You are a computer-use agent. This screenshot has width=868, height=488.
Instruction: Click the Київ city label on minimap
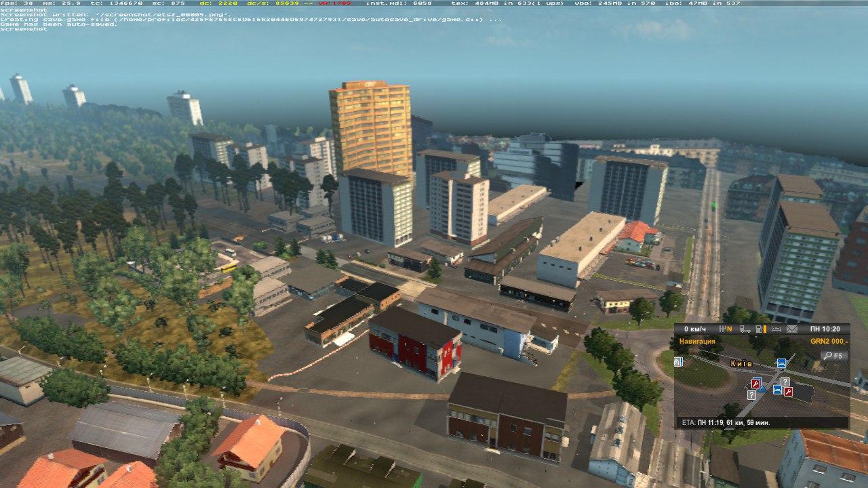pyautogui.click(x=741, y=364)
